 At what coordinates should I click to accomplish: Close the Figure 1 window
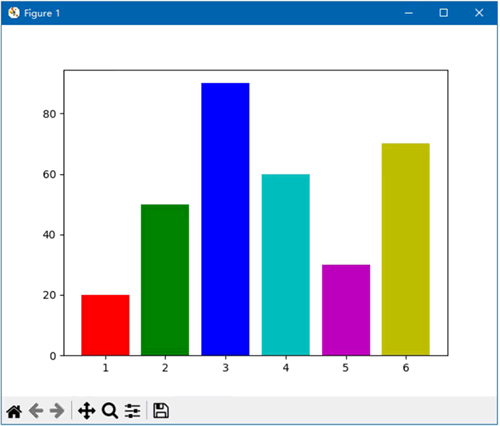479,13
